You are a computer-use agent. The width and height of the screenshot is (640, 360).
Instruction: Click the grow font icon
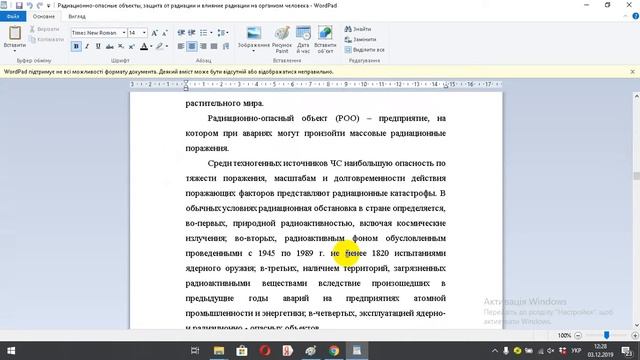155,33
